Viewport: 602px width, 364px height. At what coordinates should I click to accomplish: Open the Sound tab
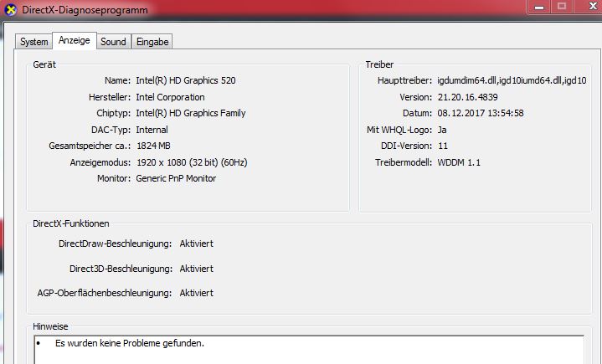(113, 42)
